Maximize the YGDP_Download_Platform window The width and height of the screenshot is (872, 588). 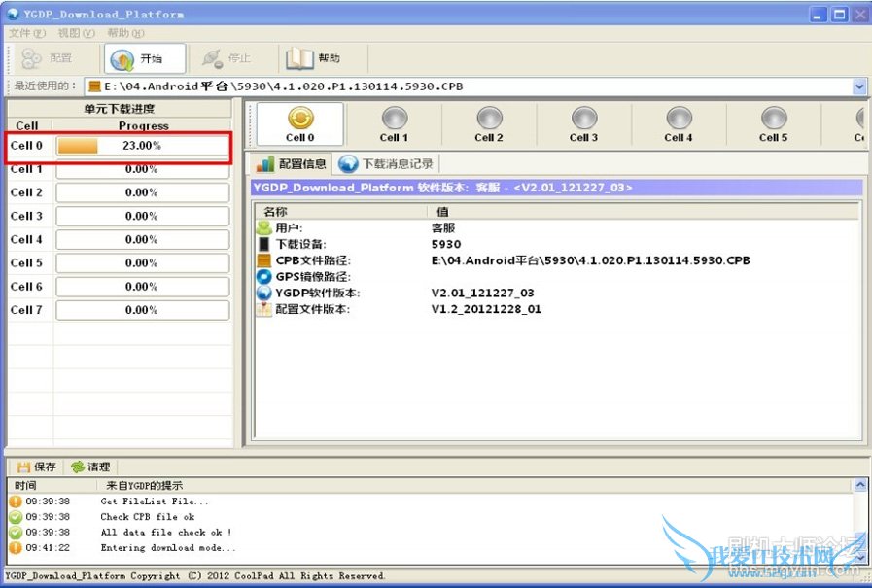839,15
